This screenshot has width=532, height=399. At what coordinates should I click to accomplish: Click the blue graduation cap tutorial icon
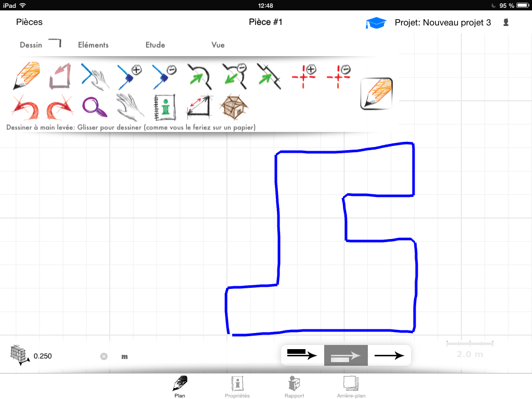click(x=376, y=23)
